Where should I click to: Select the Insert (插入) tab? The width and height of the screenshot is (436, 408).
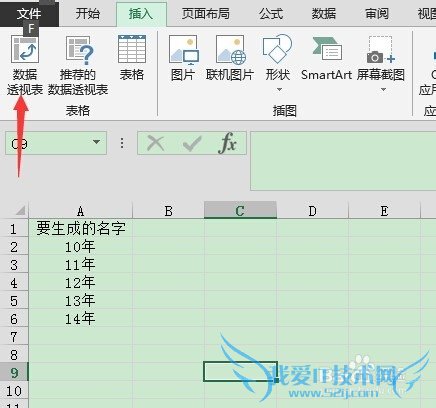click(141, 14)
